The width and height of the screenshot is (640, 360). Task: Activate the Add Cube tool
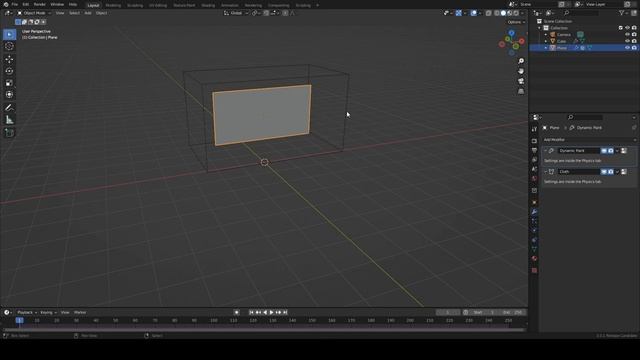pyautogui.click(x=9, y=133)
